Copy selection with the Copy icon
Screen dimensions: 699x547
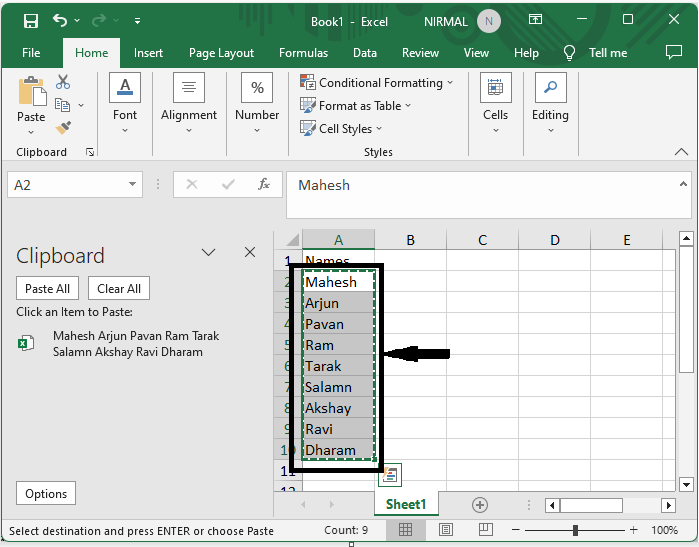[62, 105]
